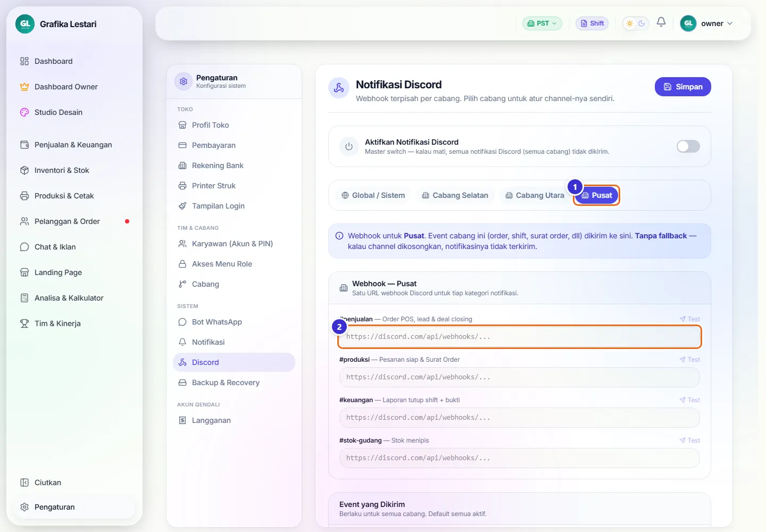
Task: Open Produksi & Cetak printer icon
Action: click(24, 196)
